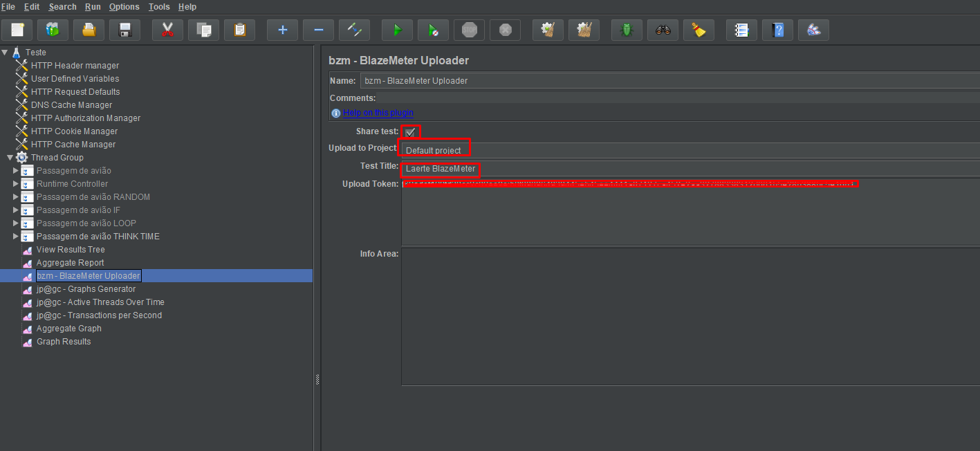The image size is (980, 451).
Task: Select View Results Tree listener
Action: (71, 249)
